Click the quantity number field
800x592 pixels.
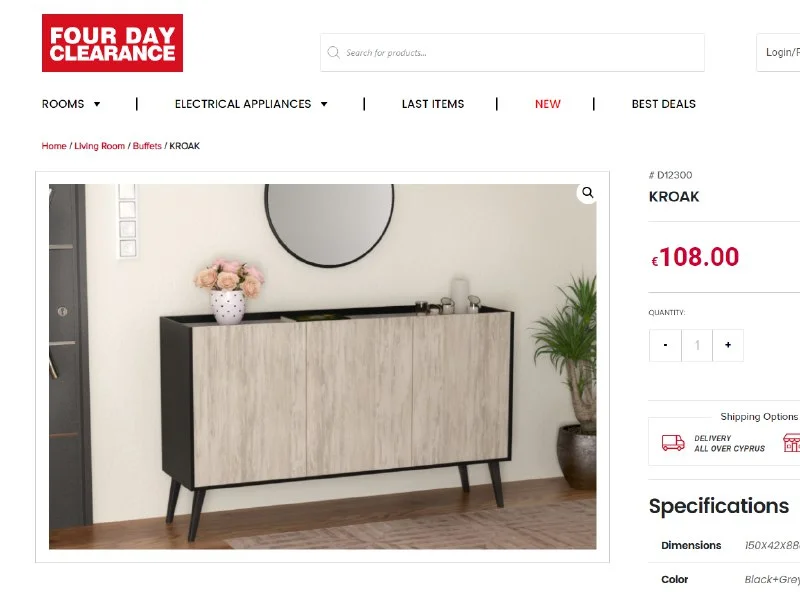coord(697,346)
